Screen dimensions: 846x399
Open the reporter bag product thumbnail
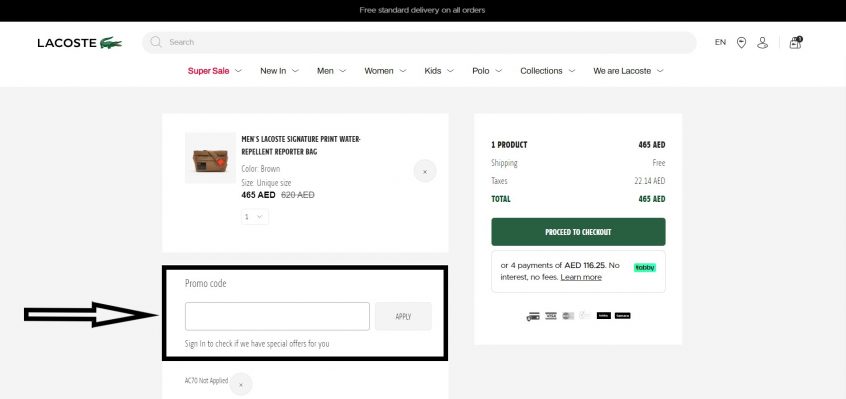coord(210,158)
